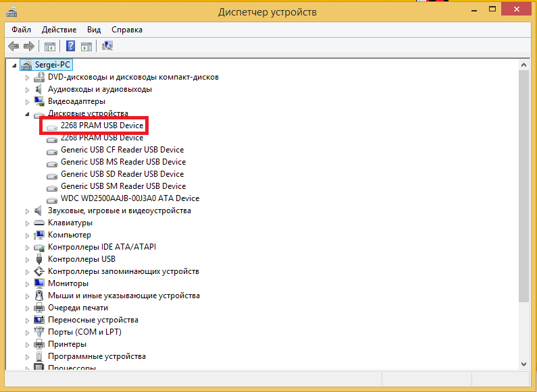Select the highlighted 2268 PRAM USB Device

coord(102,125)
